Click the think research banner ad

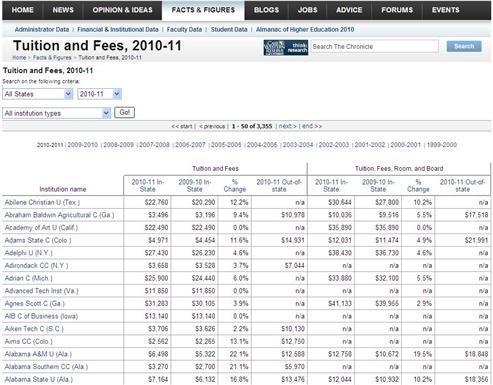point(286,47)
